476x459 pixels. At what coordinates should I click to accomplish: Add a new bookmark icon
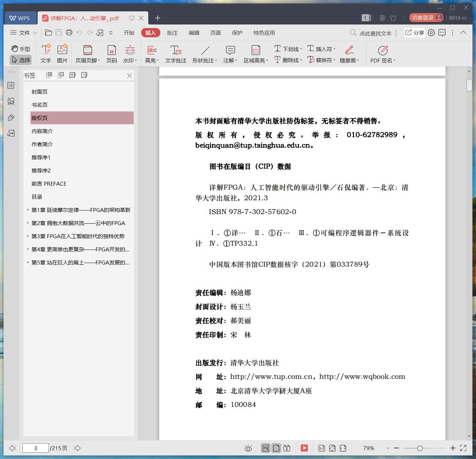click(73, 75)
